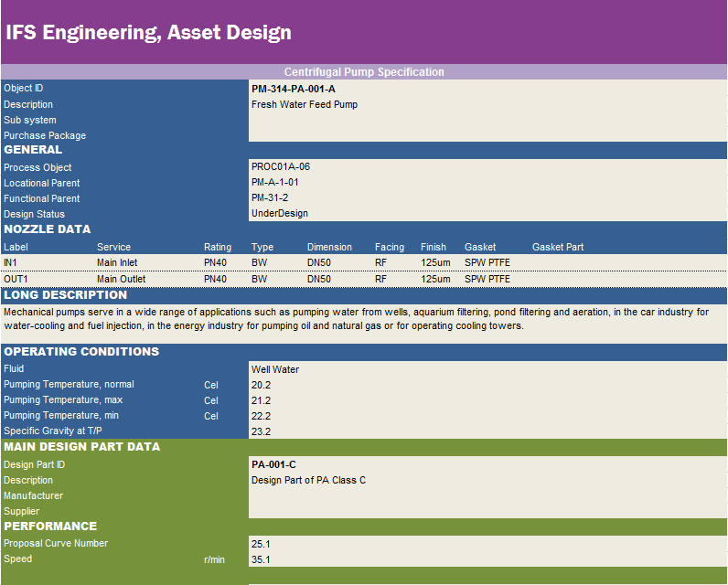The height and width of the screenshot is (585, 728).
Task: Click normal pumping temperature value 20.2
Action: tap(261, 385)
